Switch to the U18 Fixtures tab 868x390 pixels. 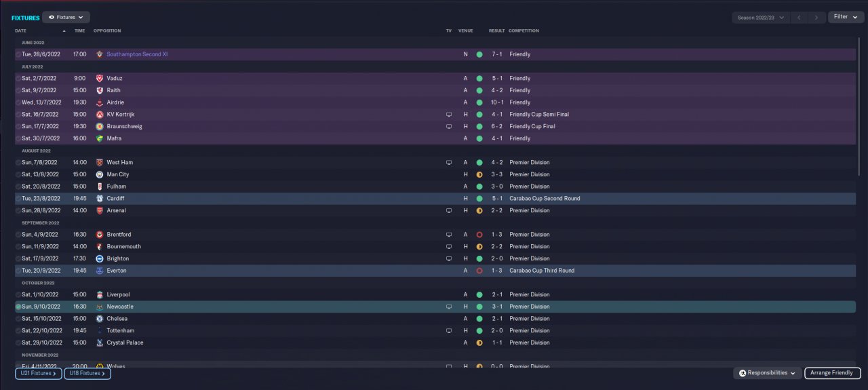point(87,373)
